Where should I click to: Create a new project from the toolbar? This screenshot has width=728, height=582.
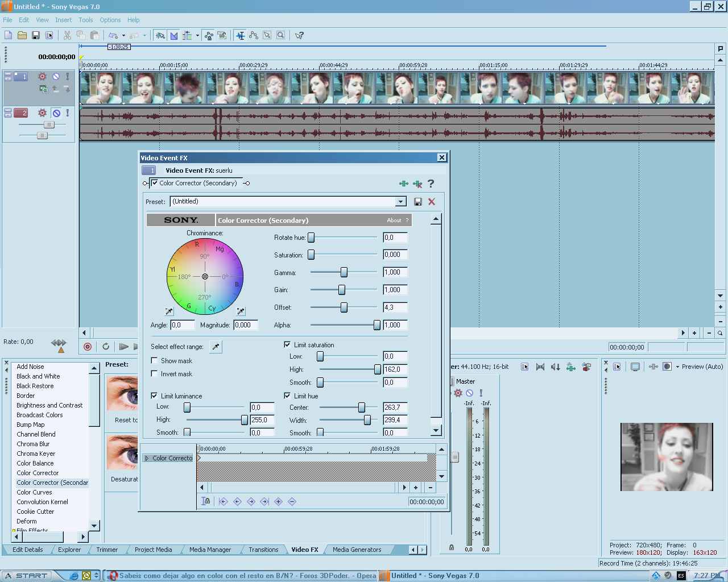[9, 35]
